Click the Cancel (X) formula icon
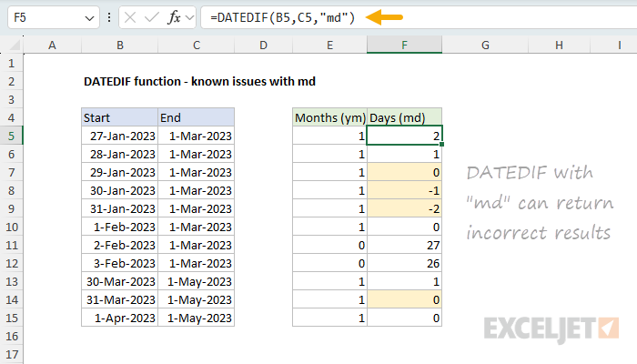Image resolution: width=637 pixels, height=364 pixels. pyautogui.click(x=130, y=17)
